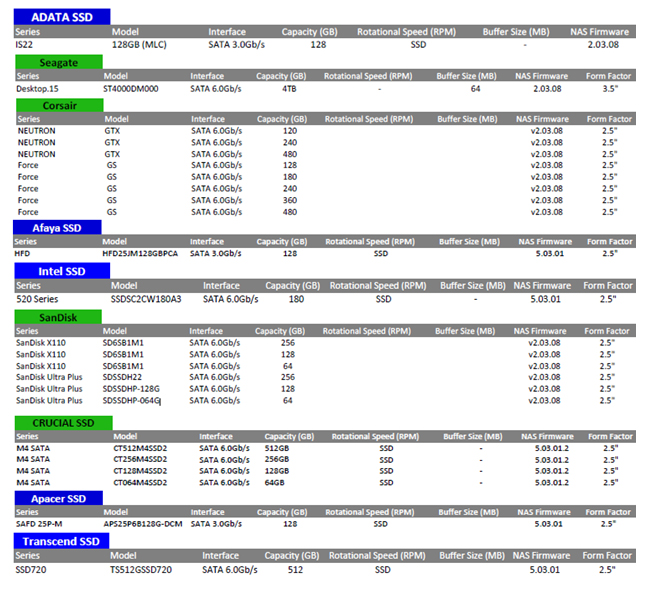Select SDSSDHP-064G model cell
The width and height of the screenshot is (653, 595).
pyautogui.click(x=132, y=400)
